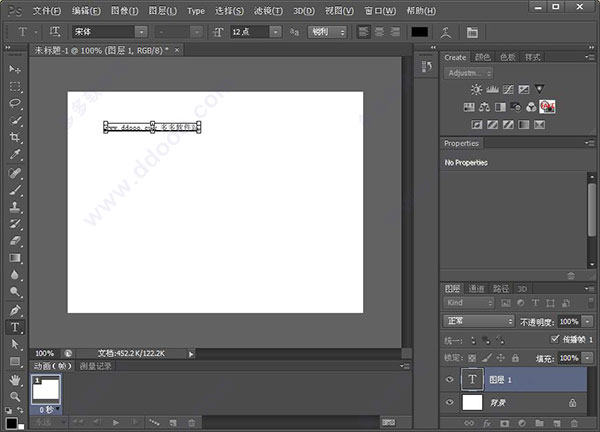Select the Eraser tool
This screenshot has width=600, height=432.
(15, 241)
